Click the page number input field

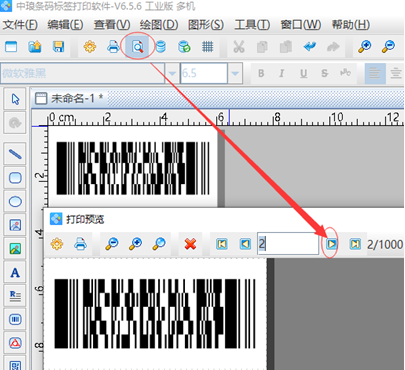(x=288, y=244)
